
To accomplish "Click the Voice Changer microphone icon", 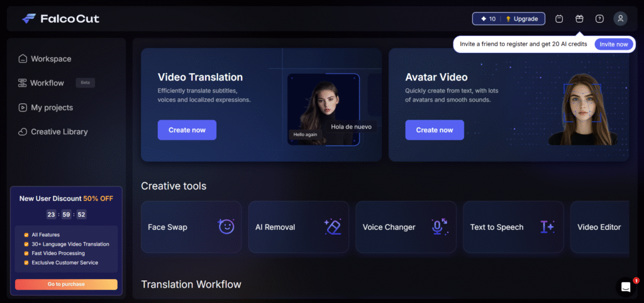I will click(x=440, y=227).
